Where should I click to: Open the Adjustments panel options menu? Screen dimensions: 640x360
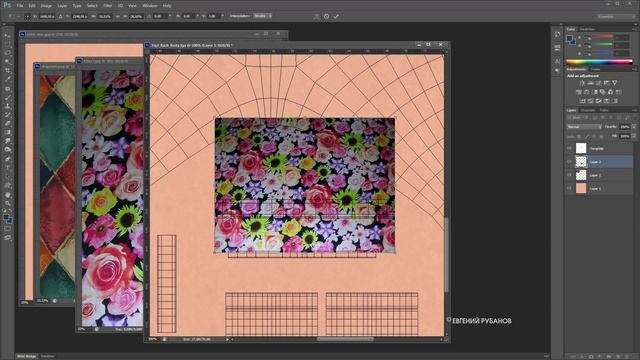[634, 69]
